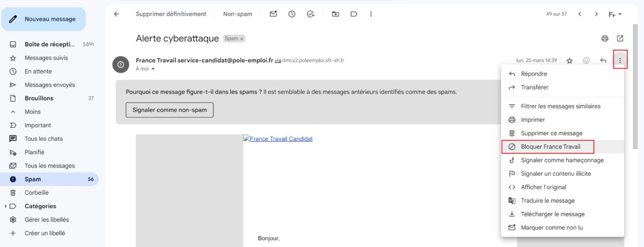Go to next message chevron
This screenshot has height=247, width=644.
pos(596,14)
